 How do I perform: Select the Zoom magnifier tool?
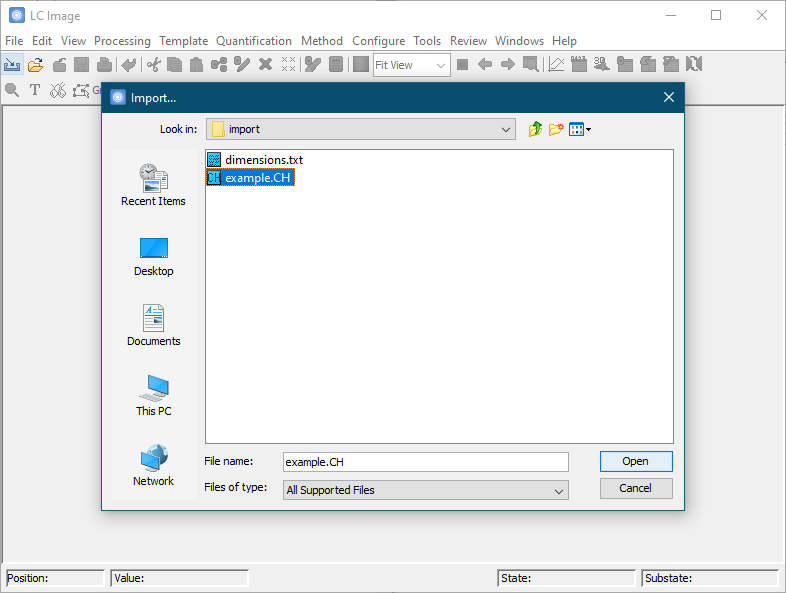(12, 90)
